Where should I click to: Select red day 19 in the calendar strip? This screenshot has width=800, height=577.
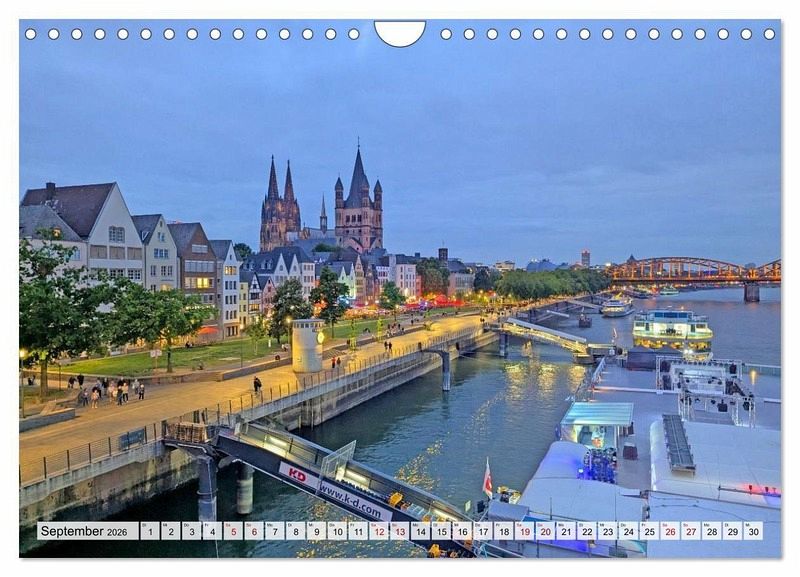pos(524,531)
